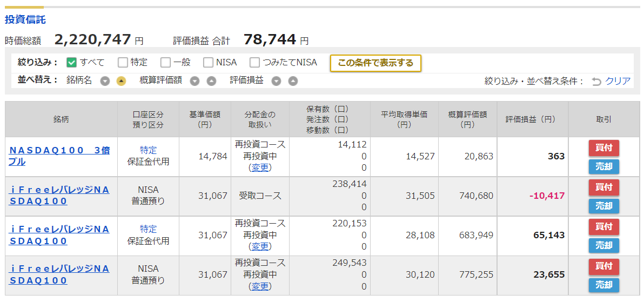Sort 銘柄名 ascending with highlighted up arrow

[121, 82]
